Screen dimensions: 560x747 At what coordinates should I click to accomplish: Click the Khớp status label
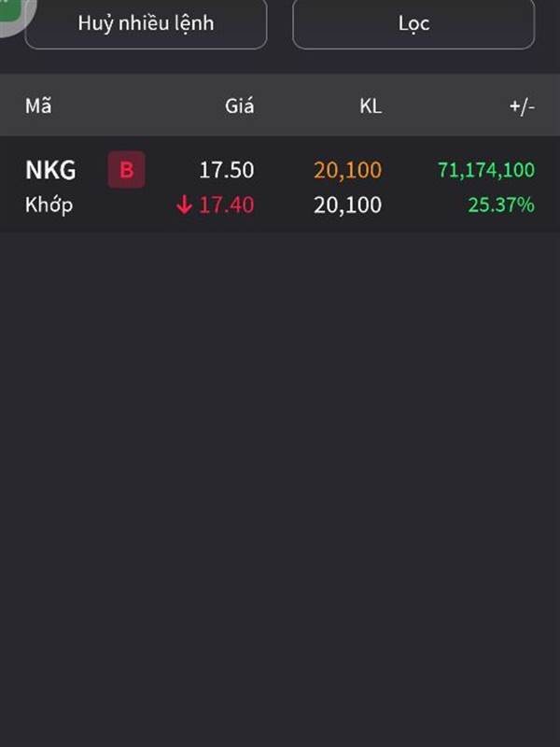pyautogui.click(x=49, y=204)
